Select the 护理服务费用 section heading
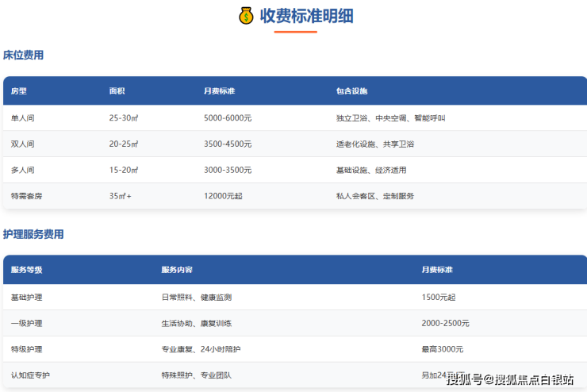This screenshot has width=587, height=392. pos(33,234)
